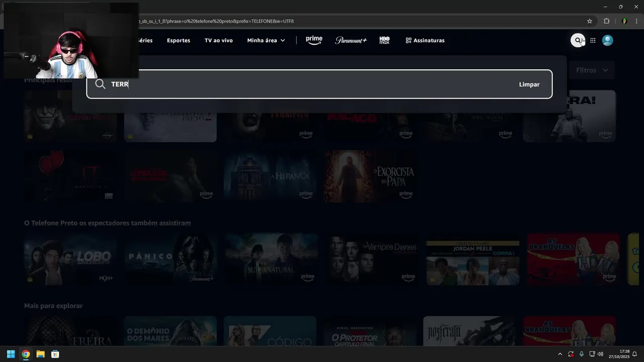
Task: Open File Explorer from taskbar
Action: click(x=40, y=354)
